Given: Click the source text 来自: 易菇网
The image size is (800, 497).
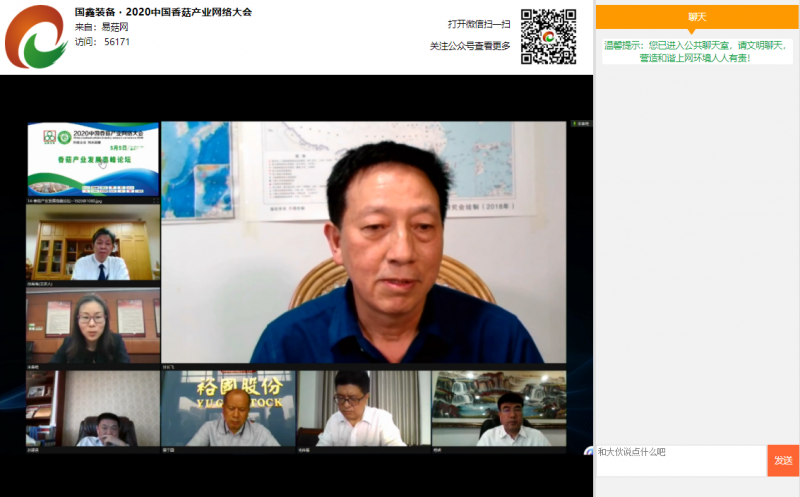Looking at the screenshot, I should coord(102,27).
